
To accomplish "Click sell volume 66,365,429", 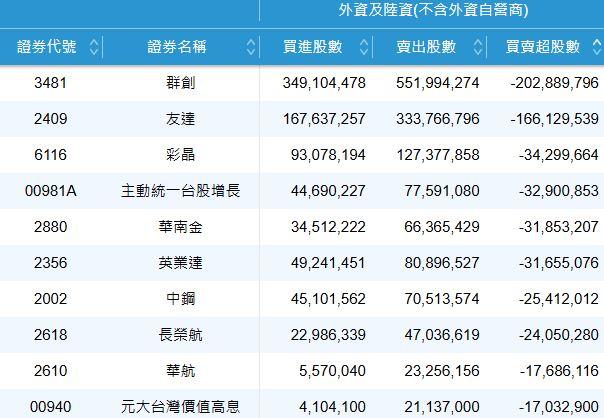I will point(442,227).
